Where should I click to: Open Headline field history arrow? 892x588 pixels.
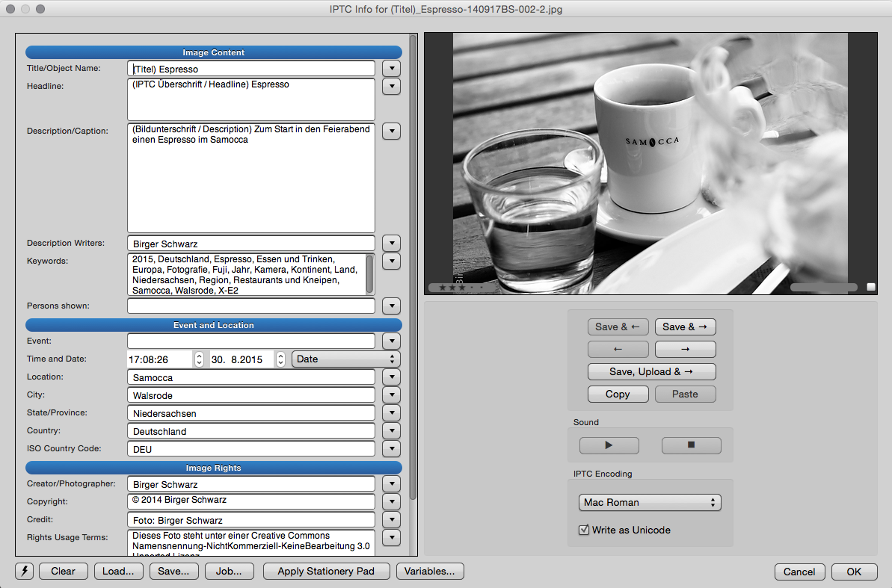[391, 86]
